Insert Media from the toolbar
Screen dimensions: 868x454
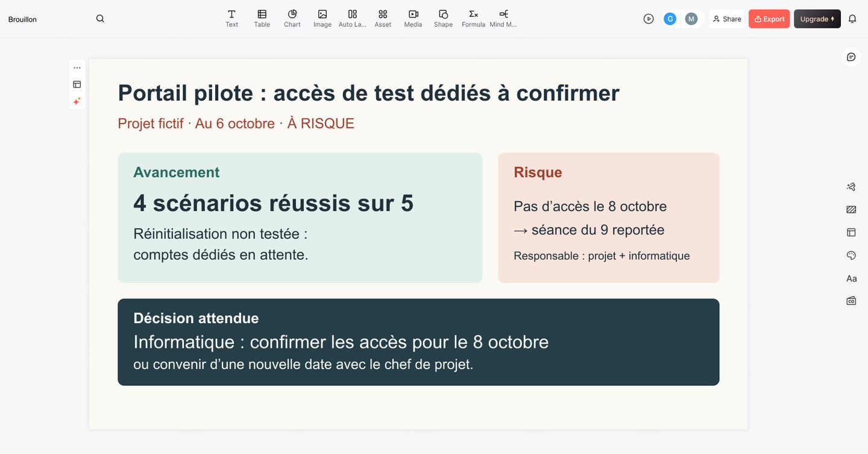[x=413, y=19]
